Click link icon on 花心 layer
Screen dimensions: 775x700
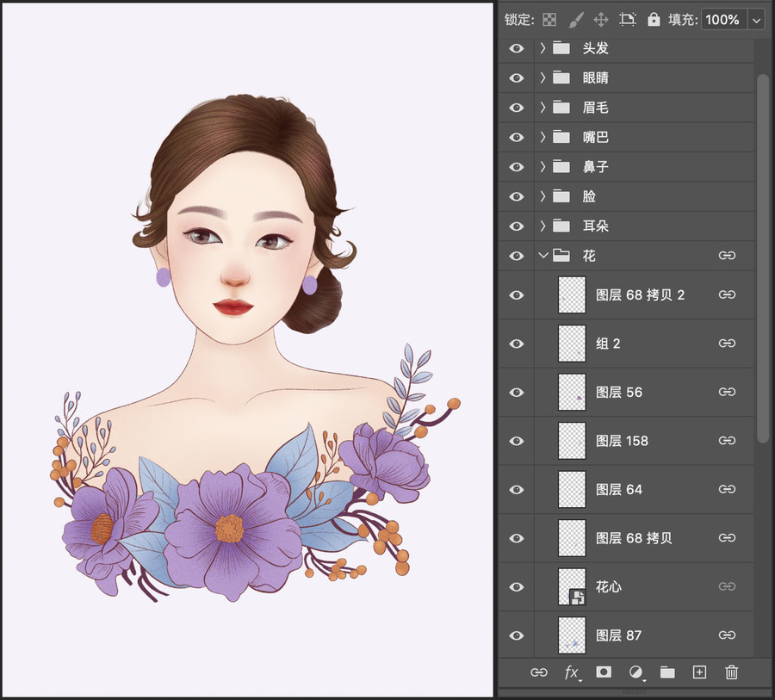tap(727, 587)
